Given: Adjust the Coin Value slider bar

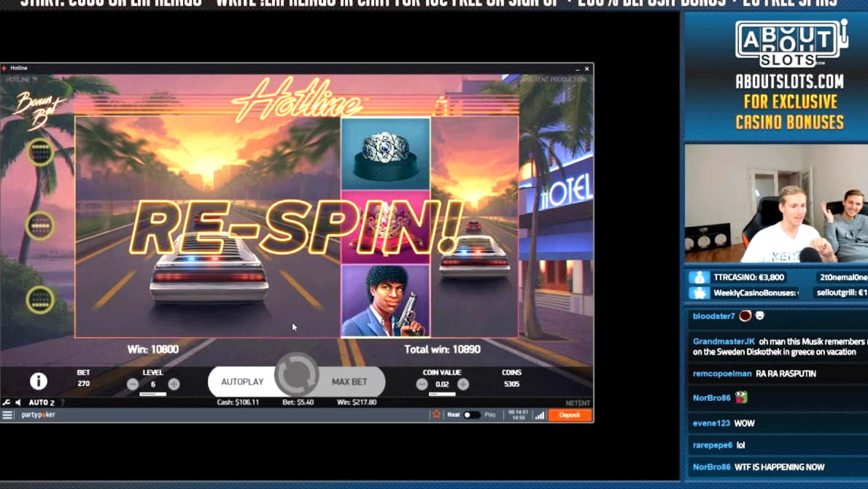Looking at the screenshot, I should (x=442, y=394).
